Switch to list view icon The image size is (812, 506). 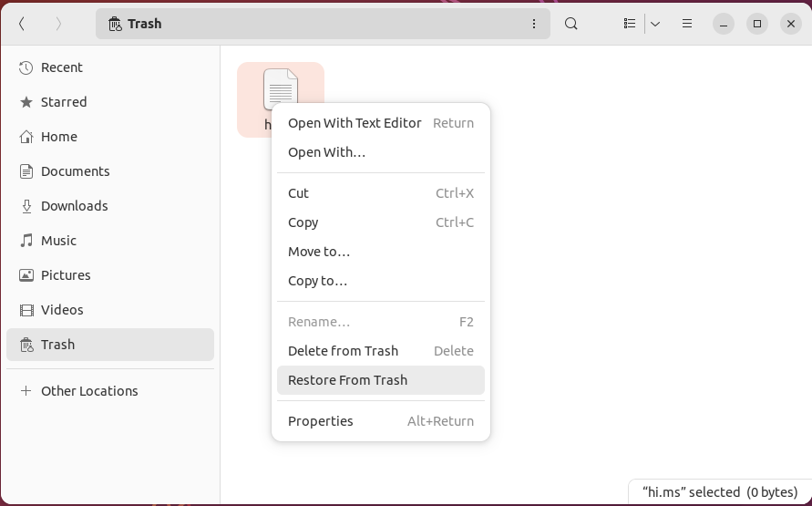[x=630, y=24]
